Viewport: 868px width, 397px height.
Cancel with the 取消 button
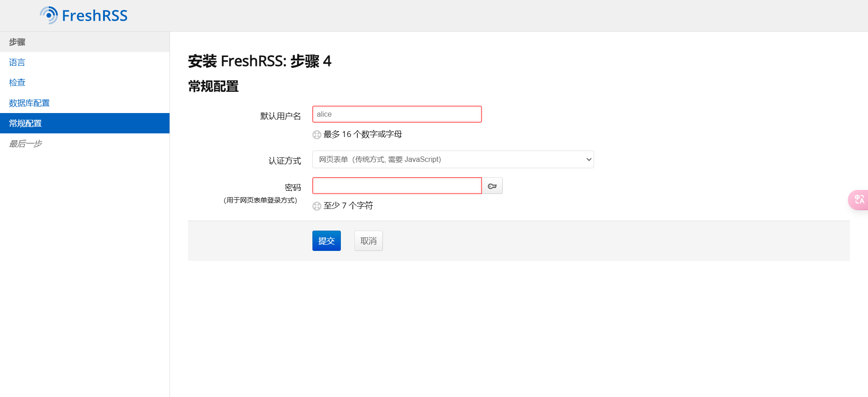click(x=368, y=241)
